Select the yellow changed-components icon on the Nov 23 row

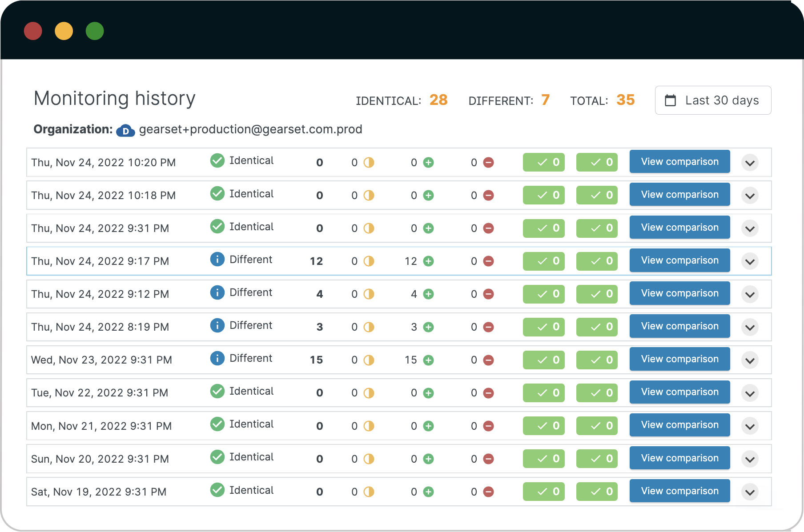pos(368,360)
